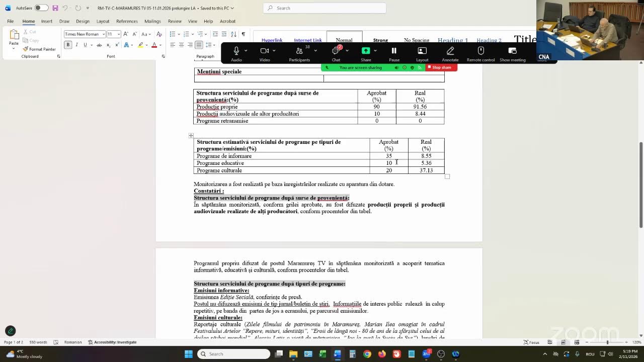Open Zoom Participants panel
The width and height of the screenshot is (644, 362).
(299, 53)
